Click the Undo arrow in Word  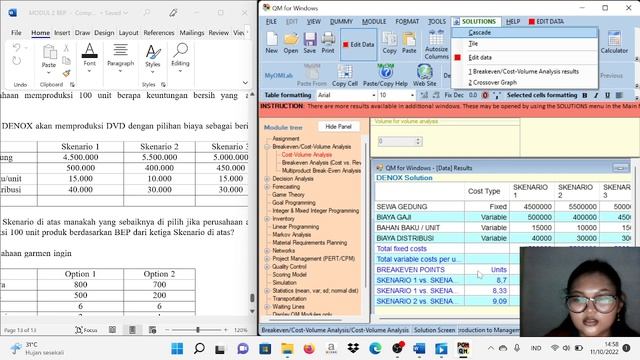tap(17, 48)
